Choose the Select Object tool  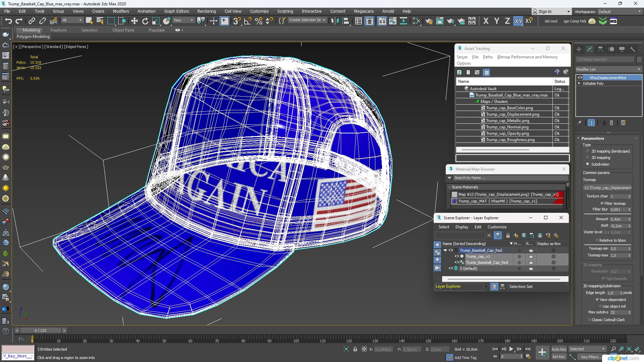(89, 21)
